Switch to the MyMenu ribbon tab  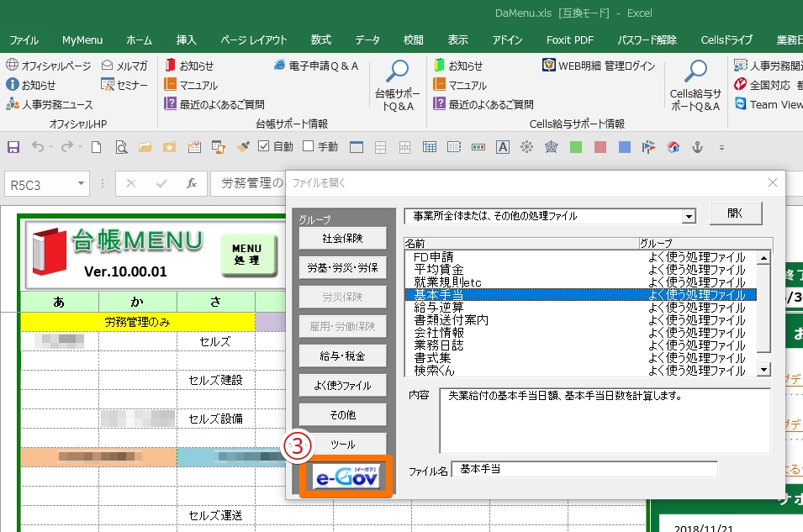tap(82, 40)
